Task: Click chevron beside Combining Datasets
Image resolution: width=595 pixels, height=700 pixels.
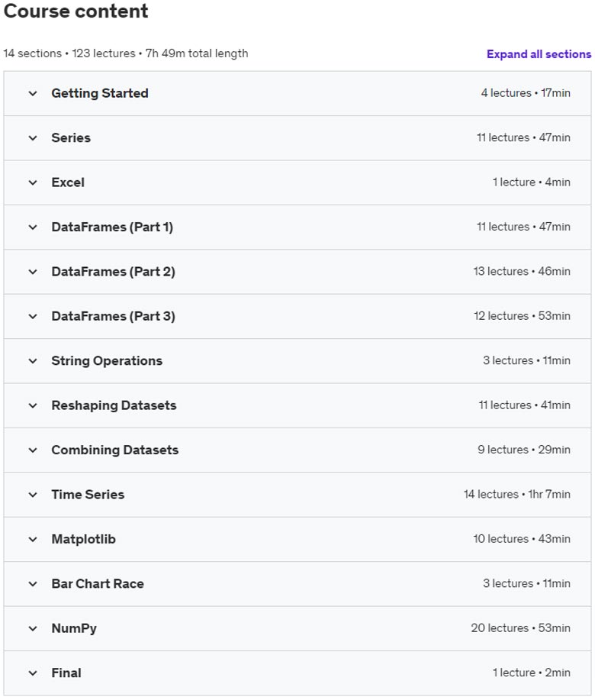Action: [33, 450]
